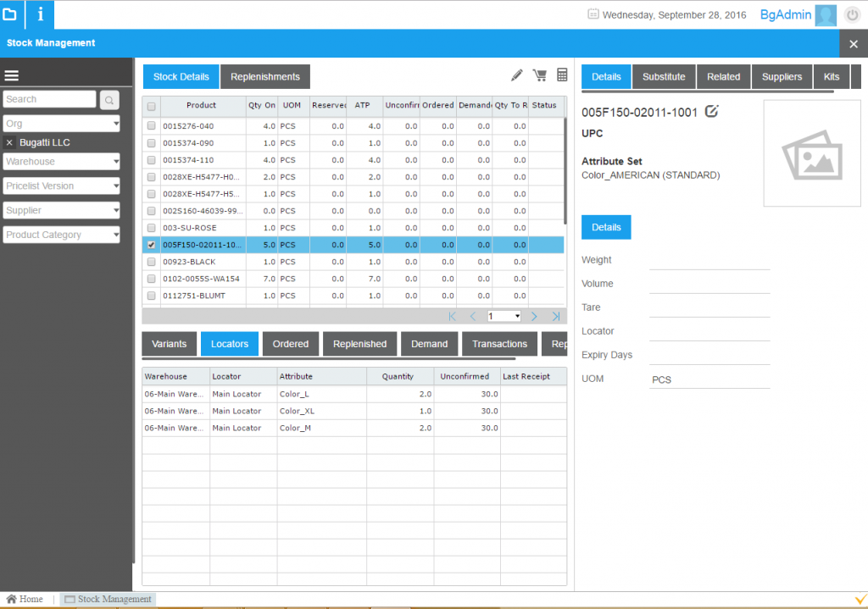Switch to the Suppliers tab

click(x=782, y=77)
